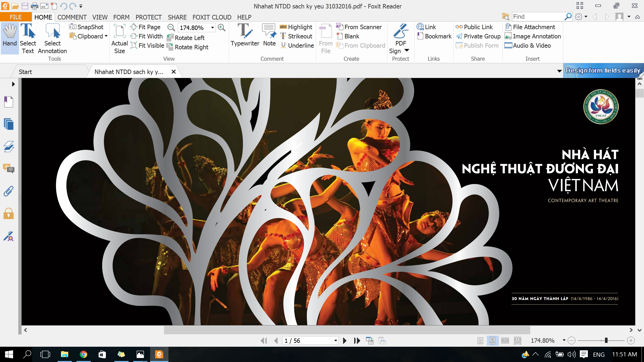This screenshot has width=644, height=362.
Task: Open the ribbon zoom percentage dropdown
Action: point(213,28)
